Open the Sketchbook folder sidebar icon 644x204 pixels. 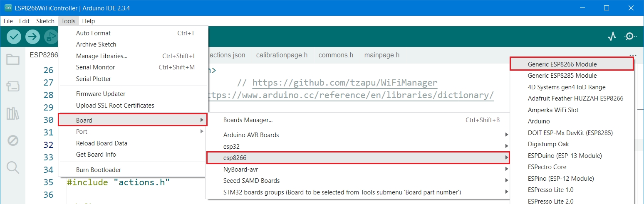pyautogui.click(x=13, y=60)
